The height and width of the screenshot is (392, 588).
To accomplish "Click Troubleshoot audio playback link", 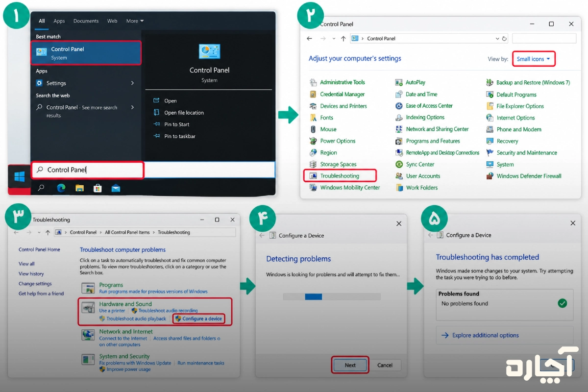I will coord(136,318).
